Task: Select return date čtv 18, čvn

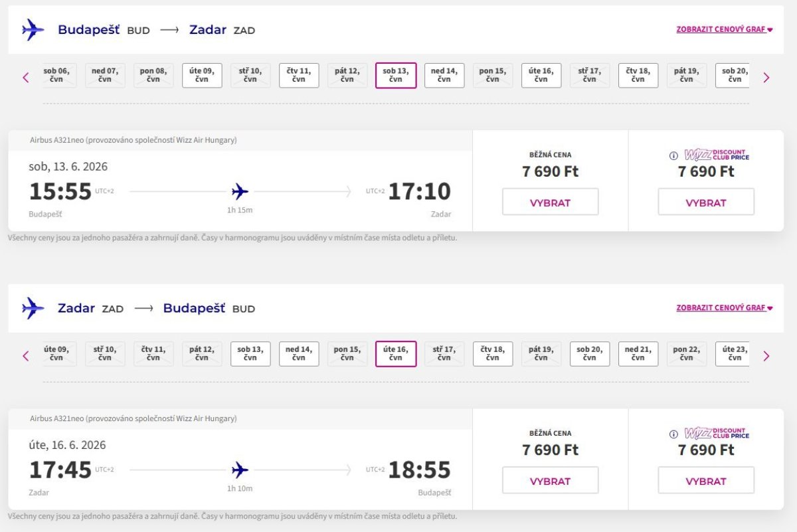Action: 493,353
